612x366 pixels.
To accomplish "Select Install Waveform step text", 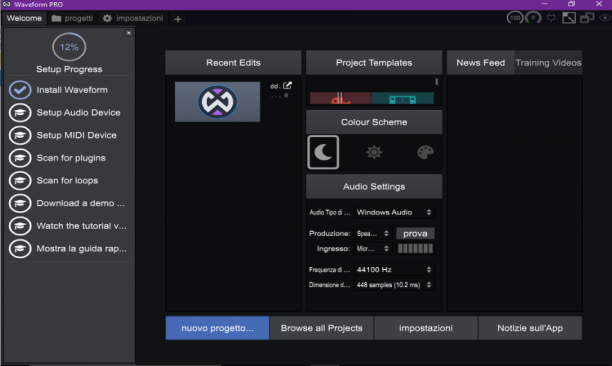I will [72, 90].
